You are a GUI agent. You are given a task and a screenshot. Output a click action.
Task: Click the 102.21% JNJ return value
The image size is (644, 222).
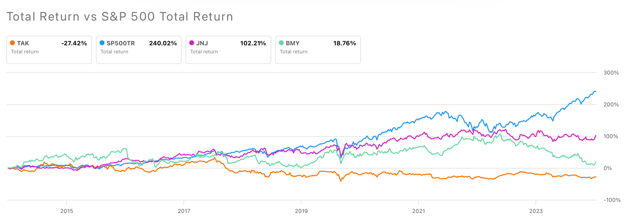point(253,43)
